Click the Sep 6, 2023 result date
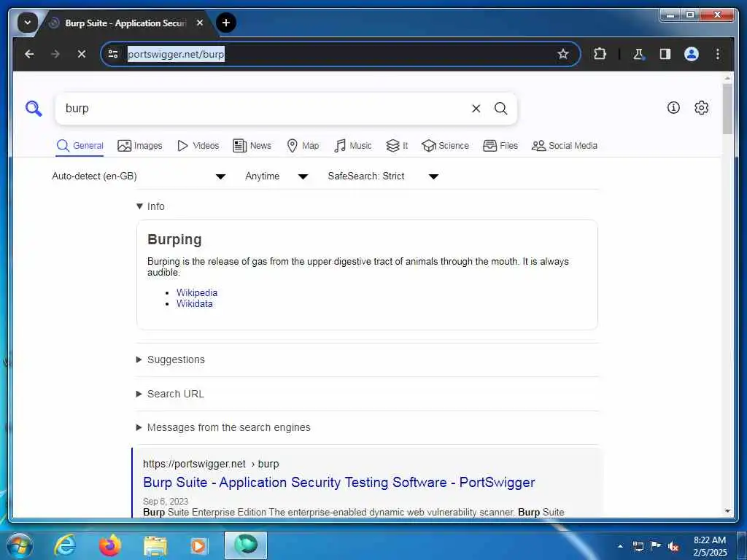Screen dimensions: 747x560 (x=166, y=502)
